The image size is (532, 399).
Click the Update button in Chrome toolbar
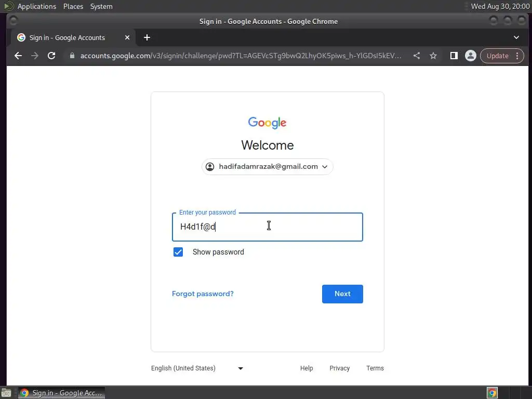[x=497, y=56]
